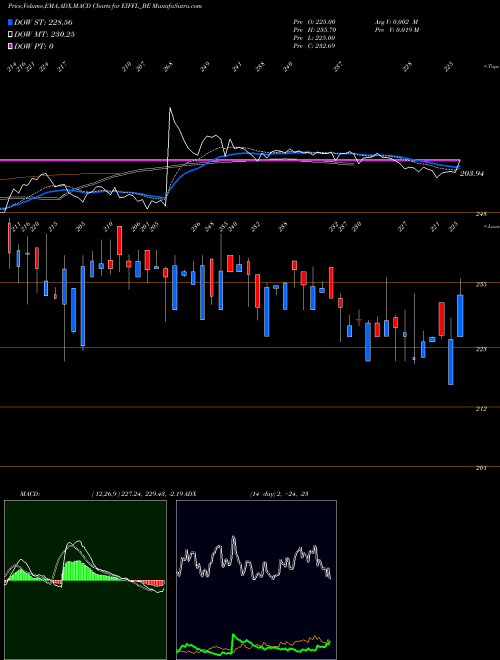Click the bright green ADX line spike

[x=233, y=635]
